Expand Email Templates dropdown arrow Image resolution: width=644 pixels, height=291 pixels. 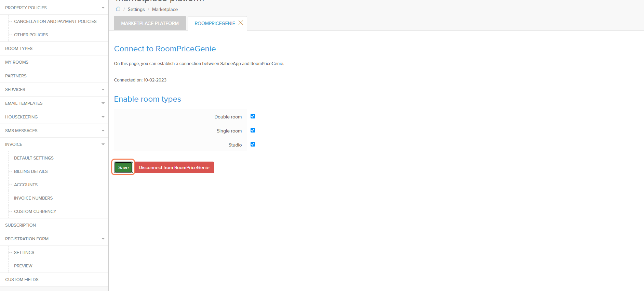click(103, 103)
